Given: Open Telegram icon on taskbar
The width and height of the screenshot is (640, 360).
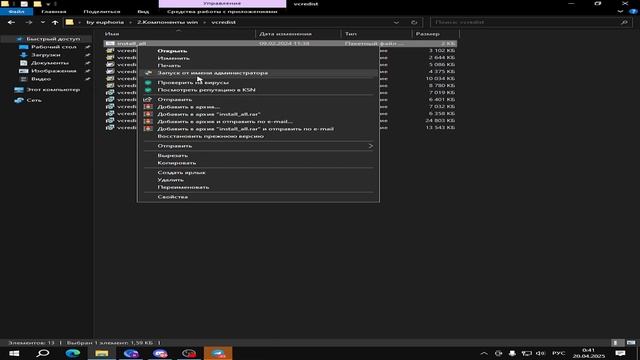Looking at the screenshot, I should [218, 353].
